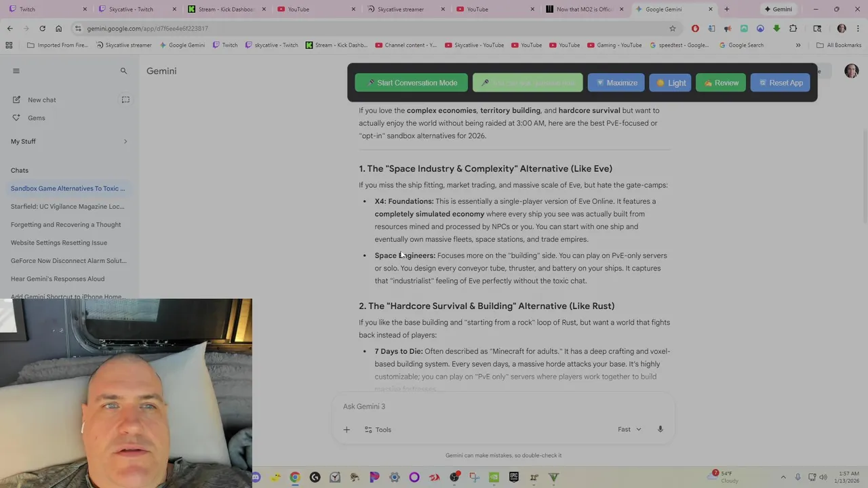Screen dimensions: 868x488
Task: Start a New chat
Action: 41,100
